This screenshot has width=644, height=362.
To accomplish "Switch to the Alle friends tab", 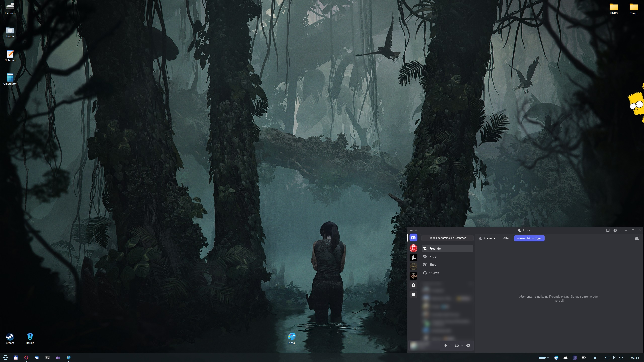I will point(506,238).
